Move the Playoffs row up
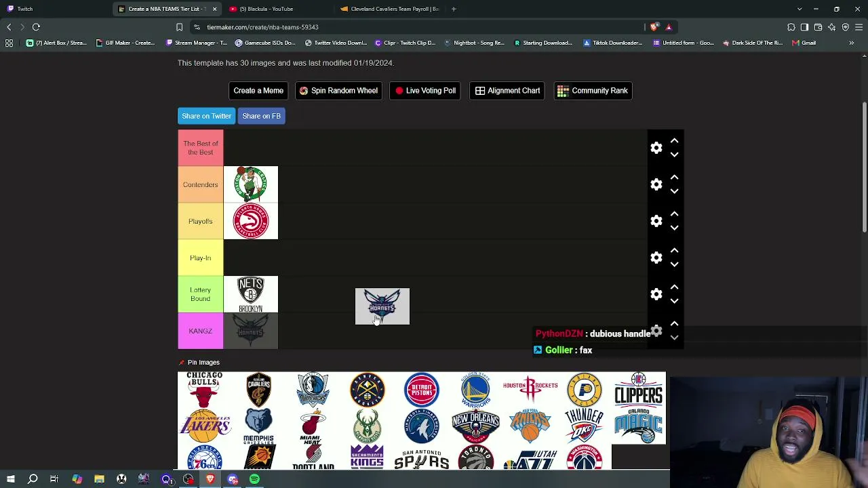The width and height of the screenshot is (868, 488). point(674,214)
